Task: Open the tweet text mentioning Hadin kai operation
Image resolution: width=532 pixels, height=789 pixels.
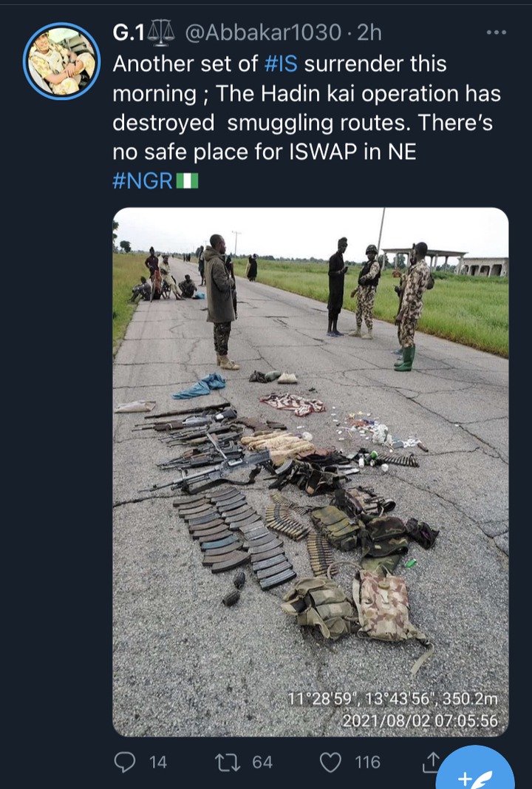Action: 307,108
